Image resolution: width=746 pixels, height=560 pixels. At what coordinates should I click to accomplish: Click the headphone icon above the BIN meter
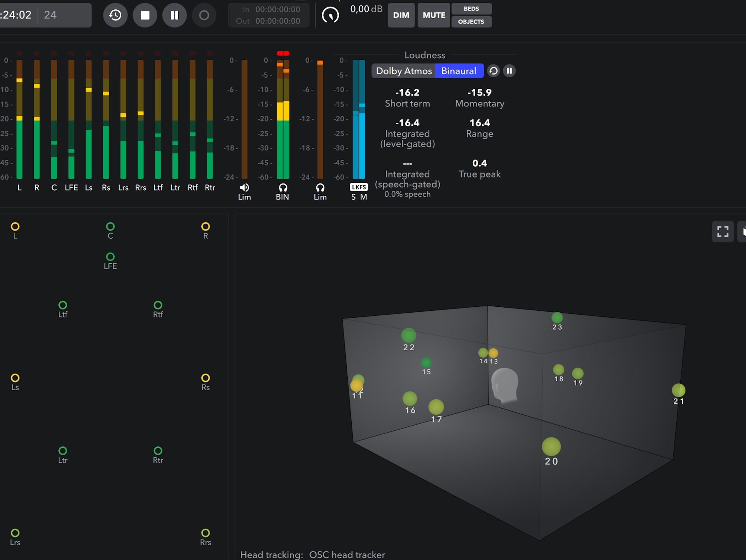[x=282, y=187]
